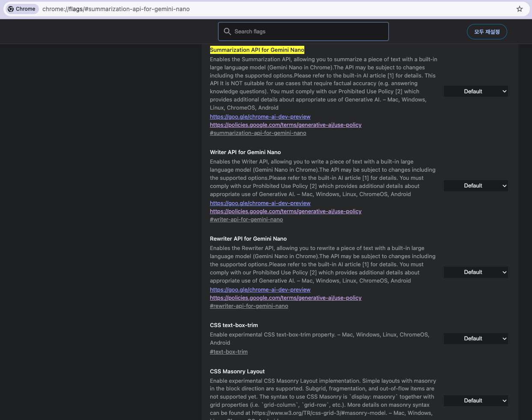The width and height of the screenshot is (532, 420).
Task: Click the 모두 재설정 reset all button
Action: click(x=487, y=32)
